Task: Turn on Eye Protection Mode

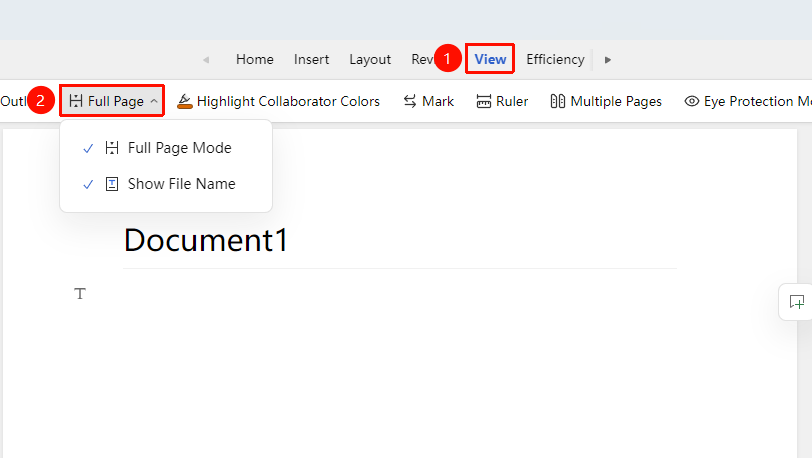Action: [x=748, y=101]
